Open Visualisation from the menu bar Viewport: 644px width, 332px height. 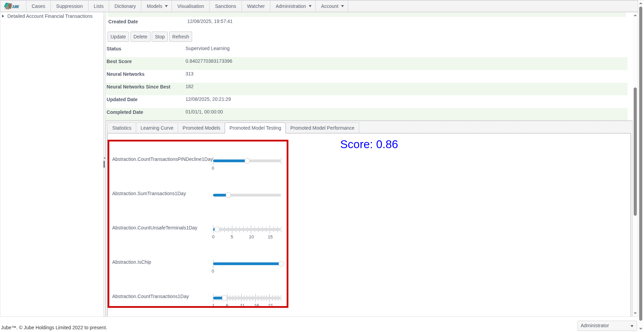coord(191,6)
